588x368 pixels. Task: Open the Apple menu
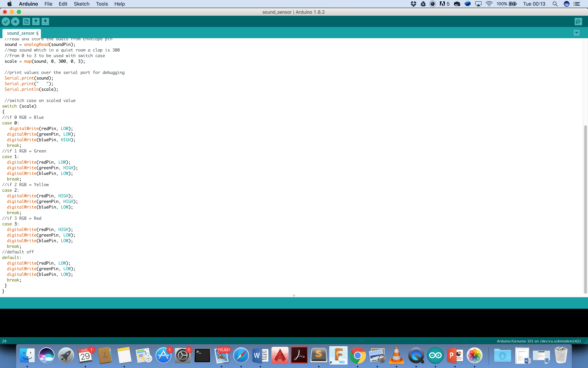(9, 4)
